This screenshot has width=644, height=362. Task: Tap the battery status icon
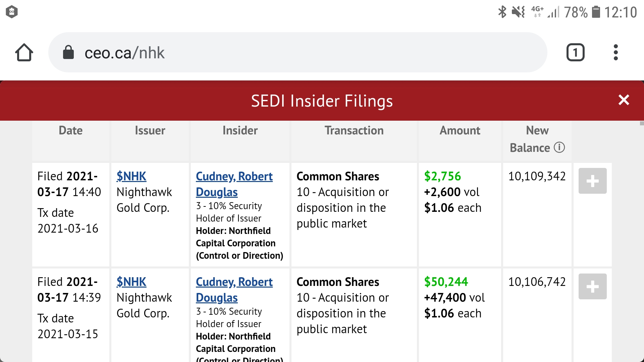point(596,12)
